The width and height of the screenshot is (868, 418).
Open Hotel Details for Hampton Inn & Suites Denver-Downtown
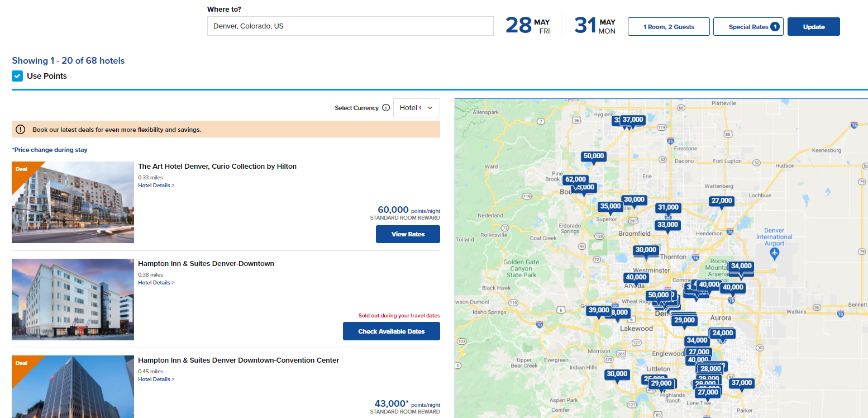point(156,283)
